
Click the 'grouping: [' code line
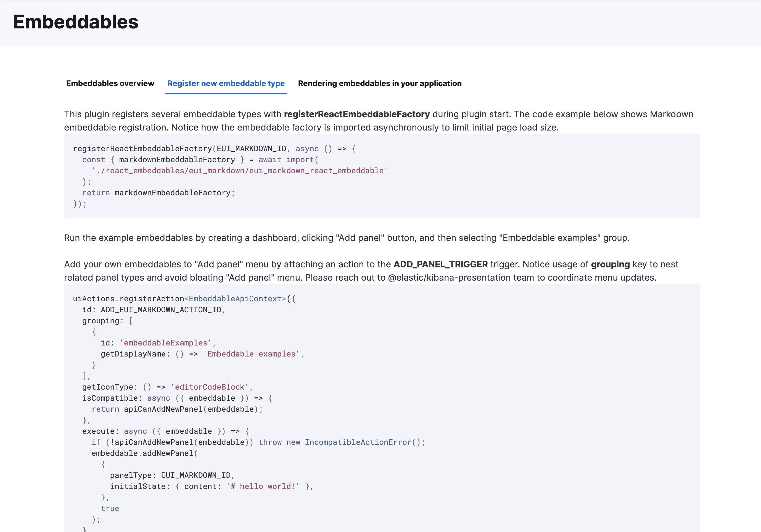(107, 321)
